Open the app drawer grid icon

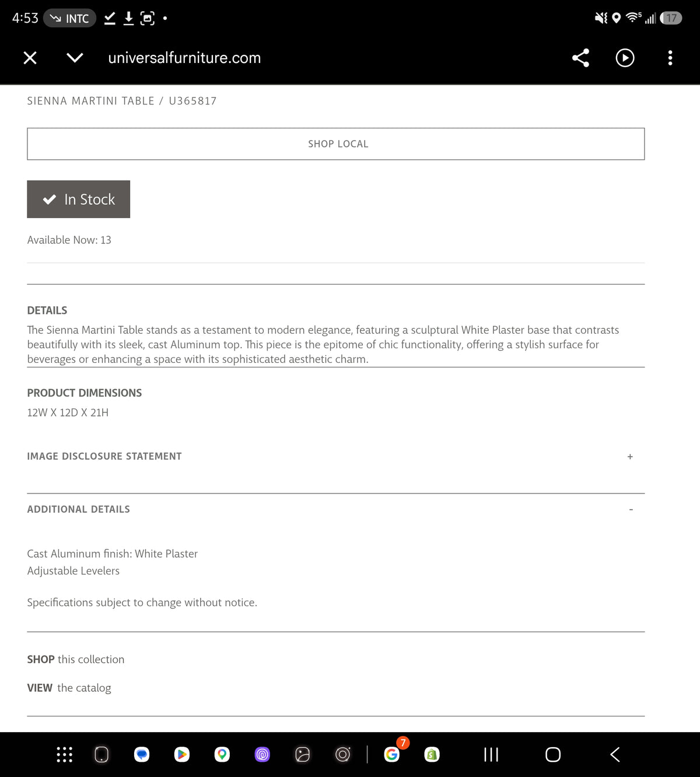[x=64, y=754]
